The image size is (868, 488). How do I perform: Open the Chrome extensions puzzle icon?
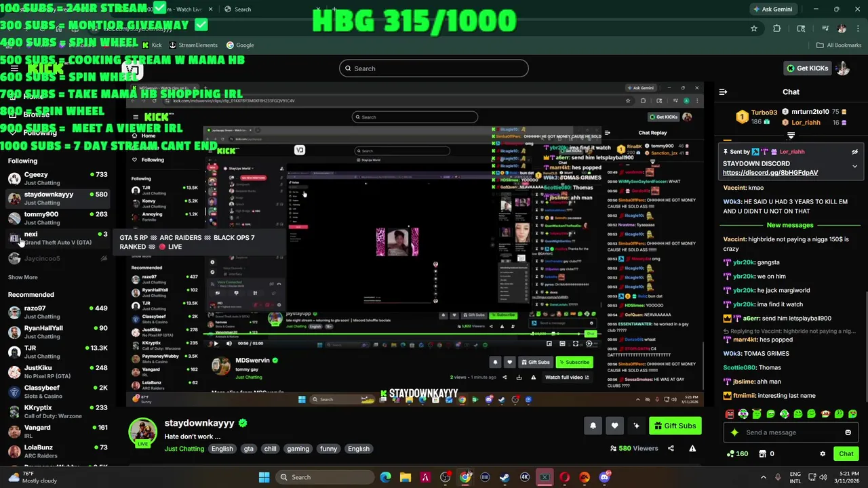[x=777, y=28]
